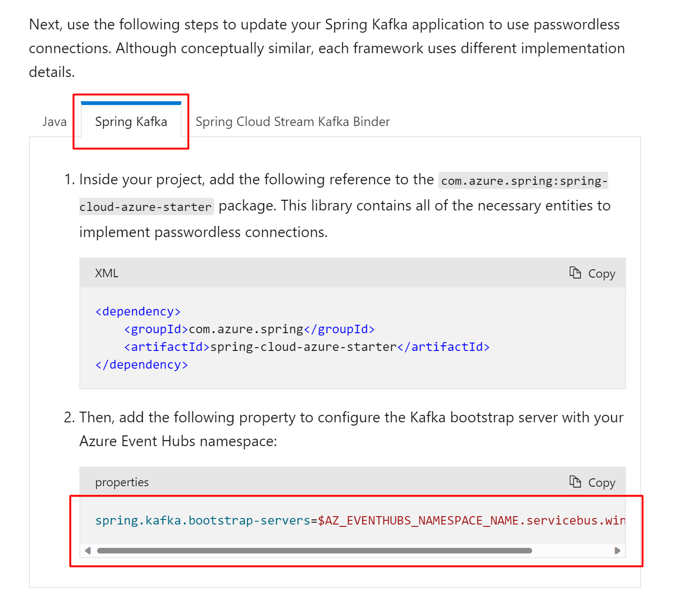The image size is (696, 616).
Task: Switch to the Java tab
Action: (x=54, y=121)
